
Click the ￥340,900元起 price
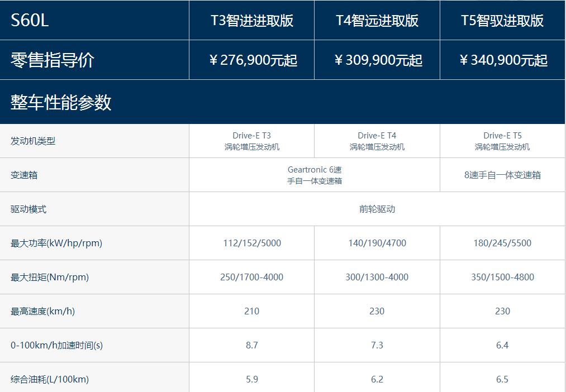pyautogui.click(x=503, y=60)
